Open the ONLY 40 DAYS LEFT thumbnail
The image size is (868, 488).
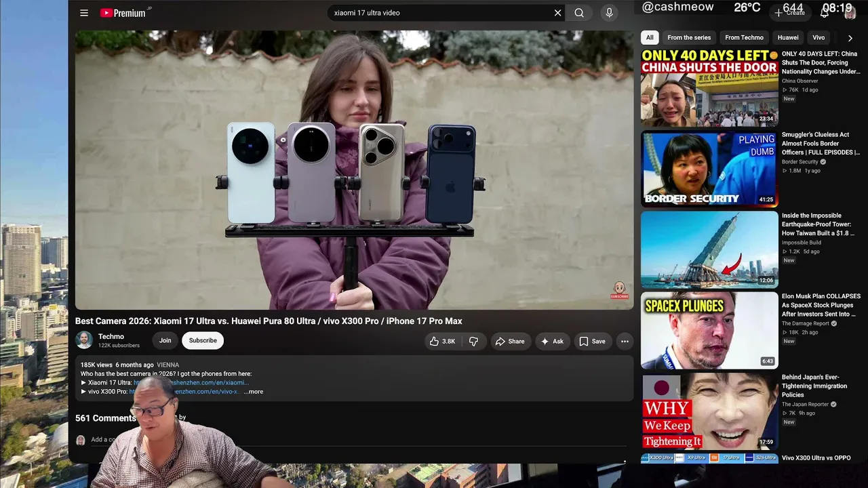tap(709, 88)
